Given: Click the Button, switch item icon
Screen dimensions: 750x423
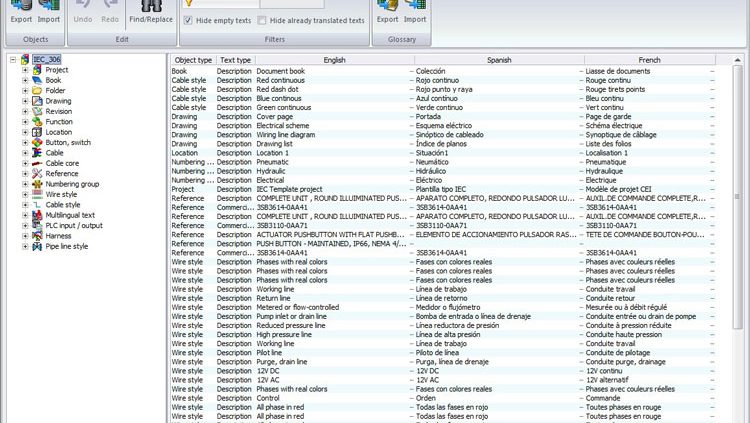Looking at the screenshot, I should (x=37, y=143).
